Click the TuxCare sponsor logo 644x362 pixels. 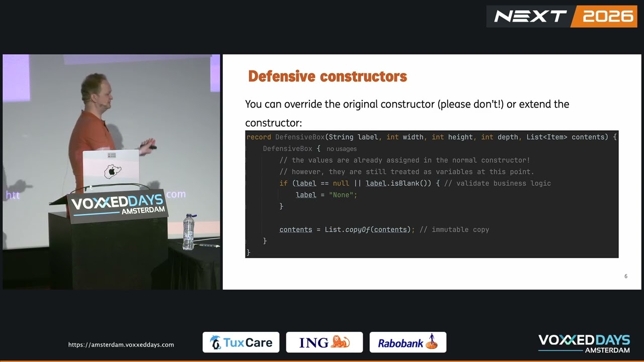(241, 342)
